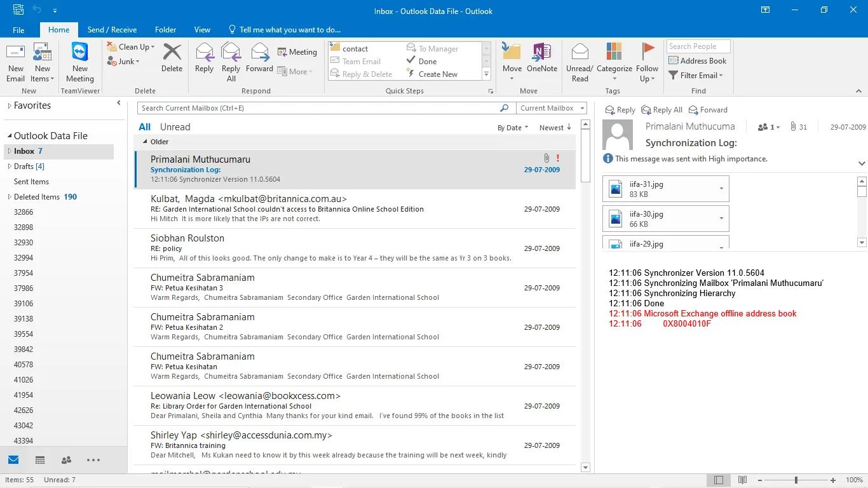Image resolution: width=868 pixels, height=488 pixels.
Task: Click Forward in the reading pane
Action: [709, 110]
